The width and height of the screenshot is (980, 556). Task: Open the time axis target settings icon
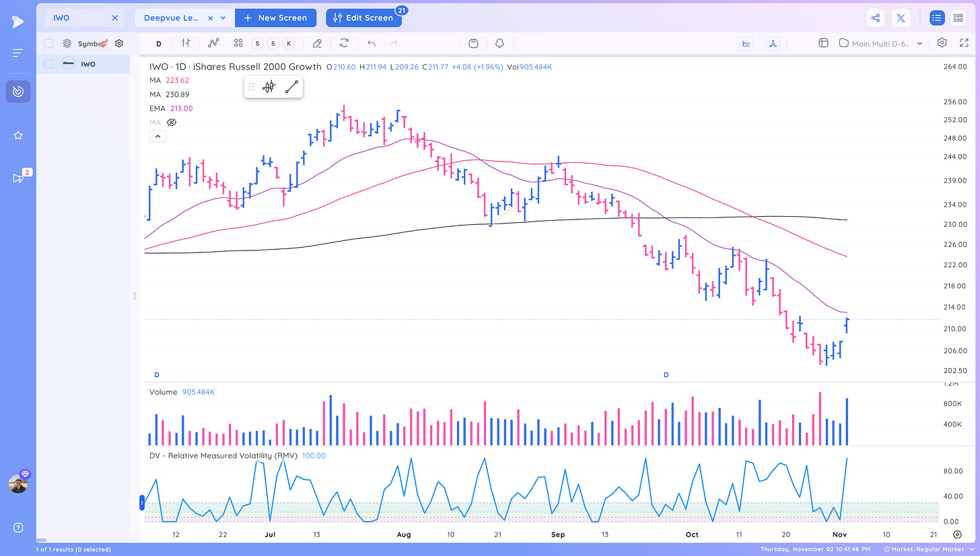tap(957, 534)
